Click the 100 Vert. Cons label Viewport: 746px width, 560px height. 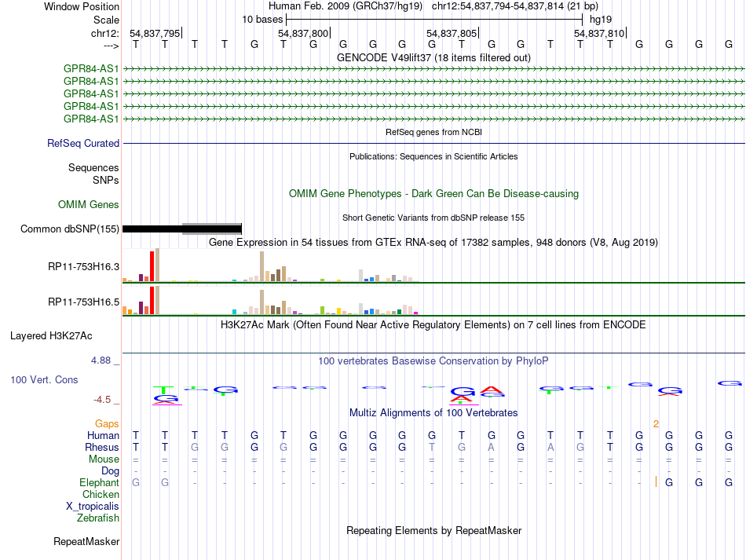pyautogui.click(x=44, y=379)
